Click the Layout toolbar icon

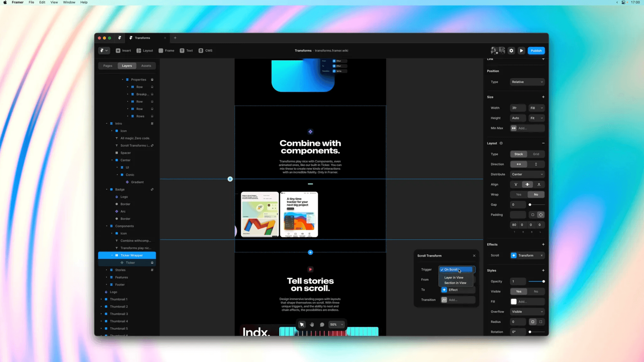click(139, 51)
